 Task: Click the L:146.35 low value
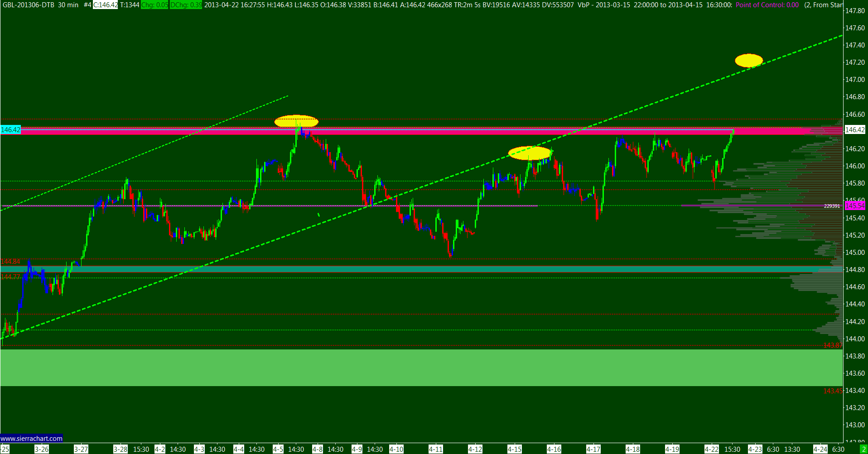(306, 5)
